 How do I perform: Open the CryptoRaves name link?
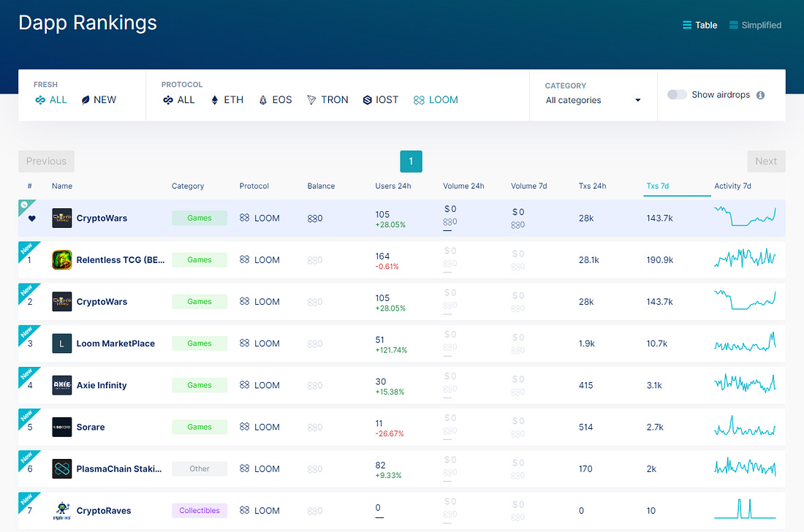(104, 511)
